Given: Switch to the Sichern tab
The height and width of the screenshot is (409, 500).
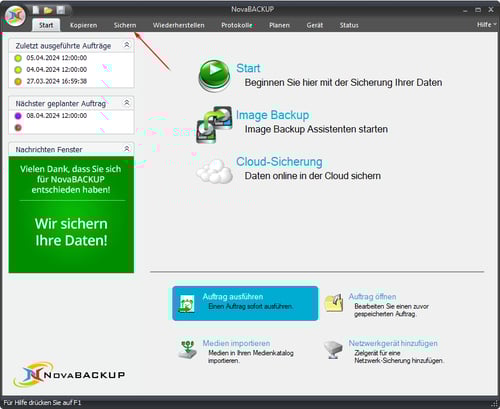Looking at the screenshot, I should 125,25.
